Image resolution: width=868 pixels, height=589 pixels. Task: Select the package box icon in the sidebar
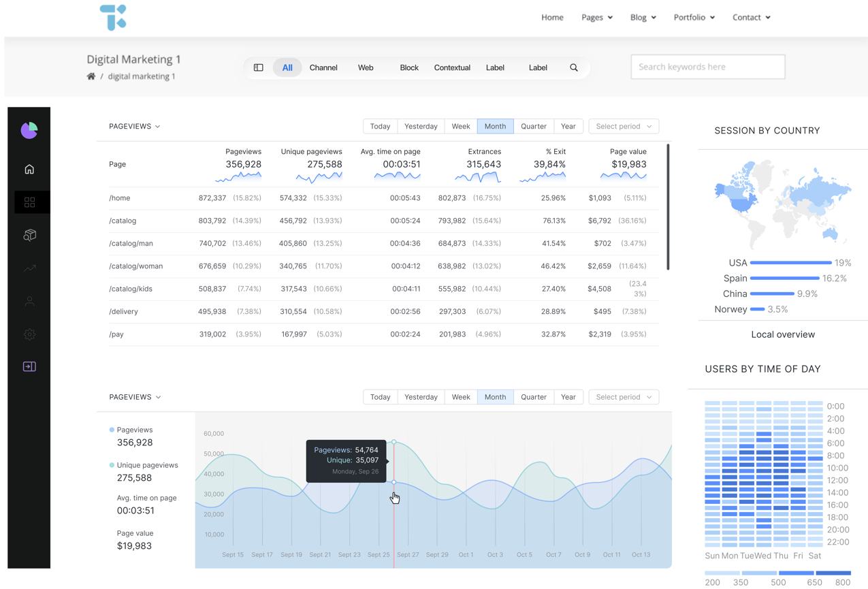(x=29, y=235)
